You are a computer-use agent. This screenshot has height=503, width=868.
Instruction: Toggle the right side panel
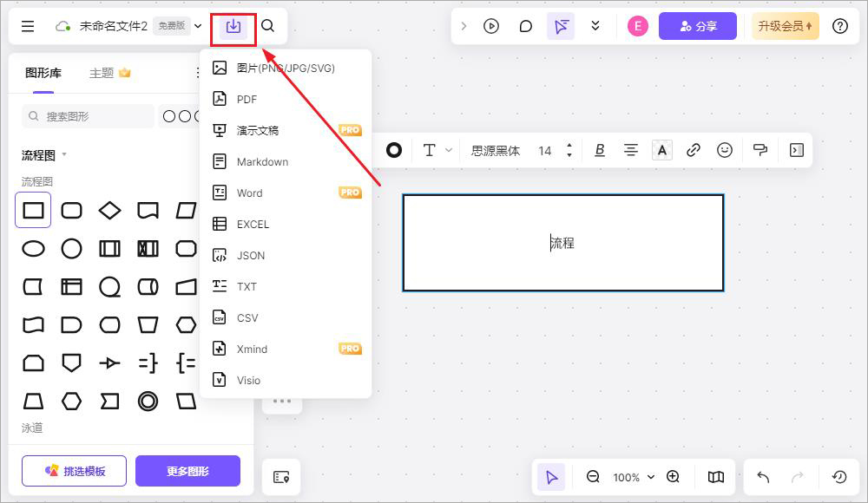pos(797,150)
